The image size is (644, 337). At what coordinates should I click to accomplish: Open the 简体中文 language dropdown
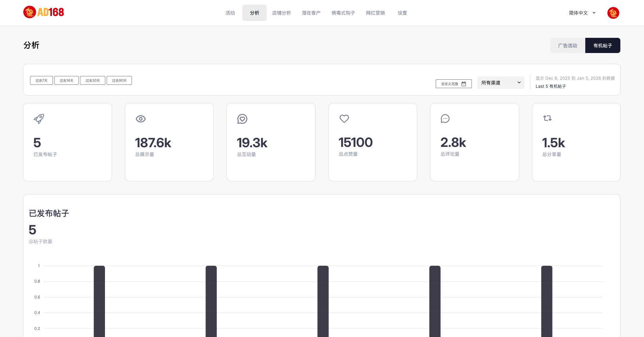tap(583, 13)
